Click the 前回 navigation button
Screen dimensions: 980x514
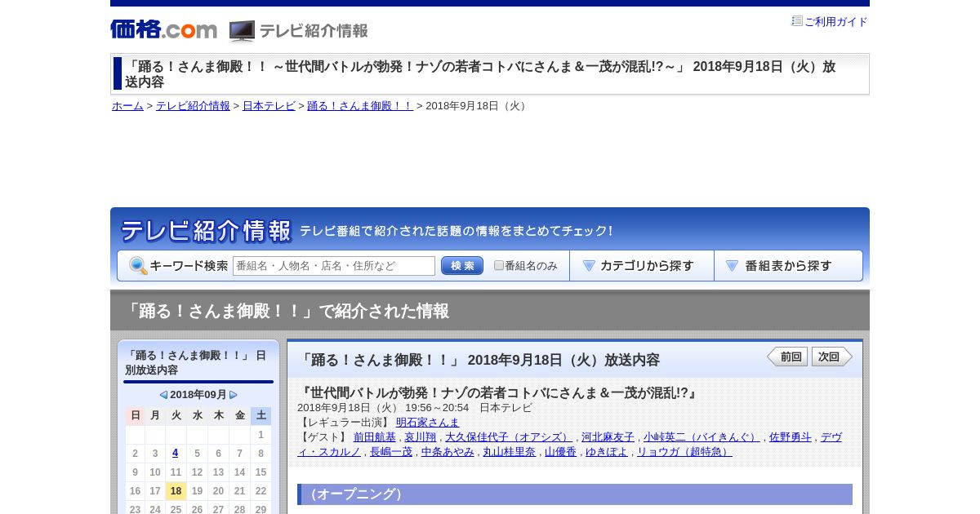click(787, 357)
